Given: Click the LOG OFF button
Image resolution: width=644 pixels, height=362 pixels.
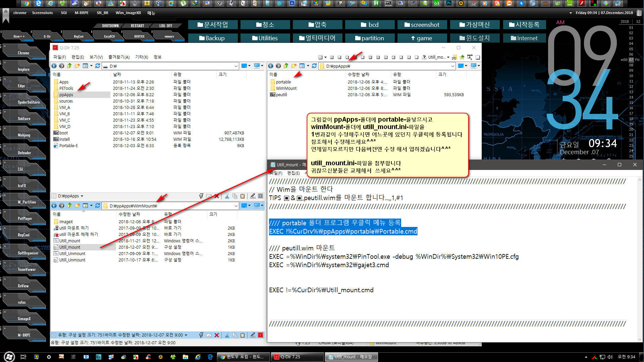Looking at the screenshot, I should pyautogui.click(x=166, y=26).
